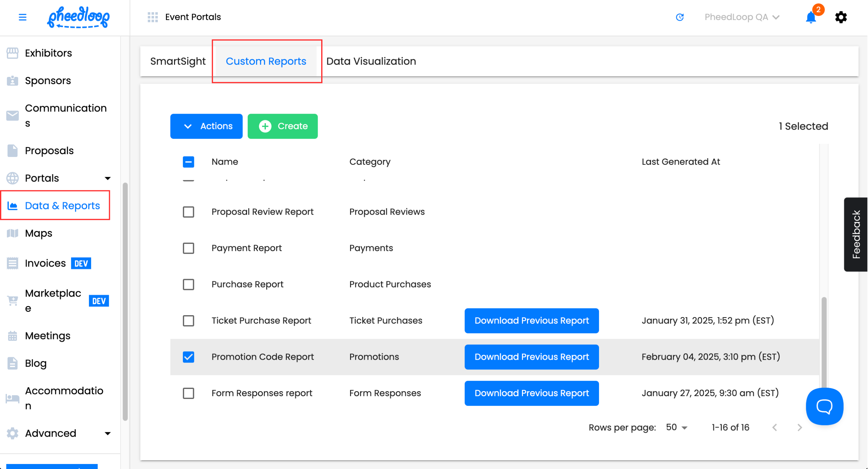This screenshot has height=469, width=868.
Task: Click the Meetings calendar icon
Action: coord(13,336)
